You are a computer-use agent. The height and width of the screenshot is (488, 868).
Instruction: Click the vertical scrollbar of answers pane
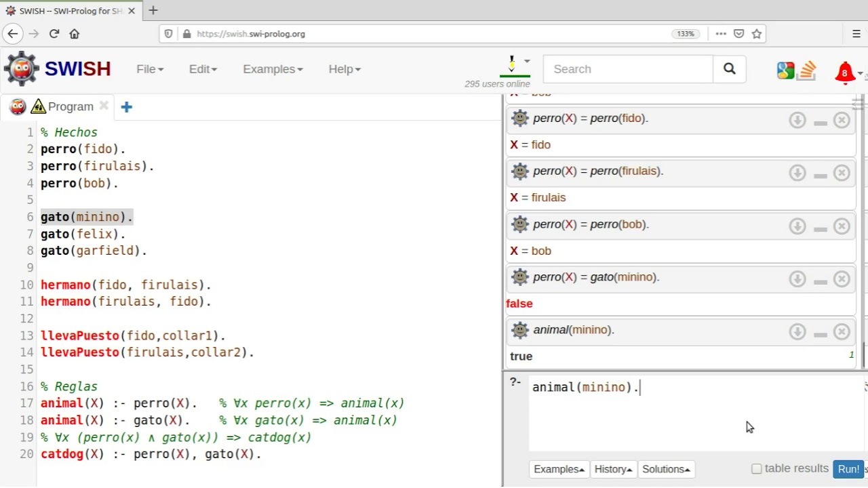[864, 354]
